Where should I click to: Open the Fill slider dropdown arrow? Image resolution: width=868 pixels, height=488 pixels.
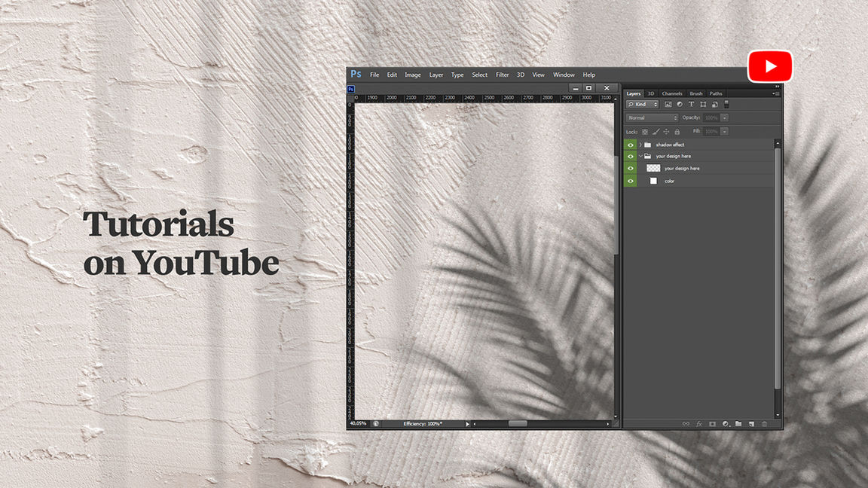click(x=725, y=132)
